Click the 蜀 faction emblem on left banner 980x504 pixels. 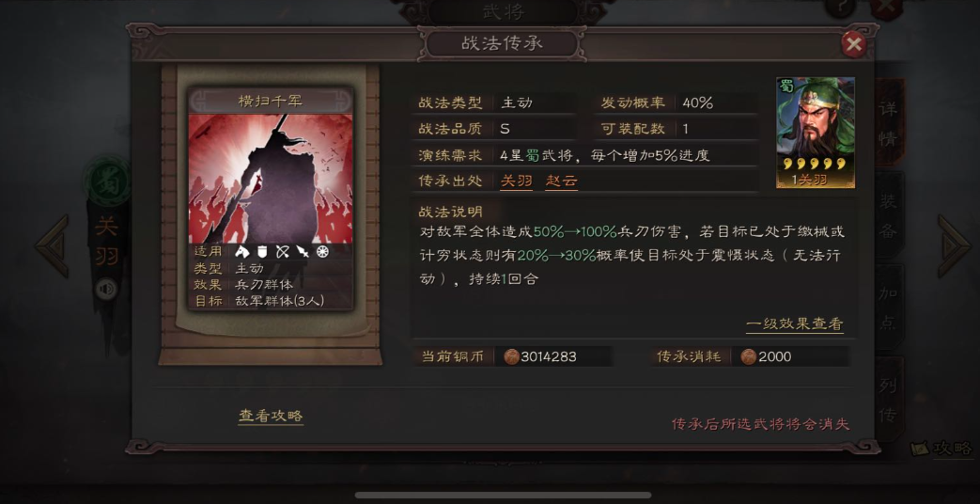click(x=107, y=181)
